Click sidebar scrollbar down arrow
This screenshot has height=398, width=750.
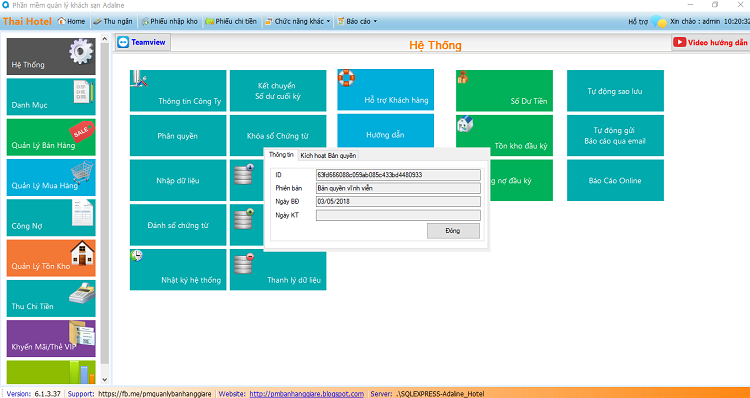pyautogui.click(x=105, y=380)
